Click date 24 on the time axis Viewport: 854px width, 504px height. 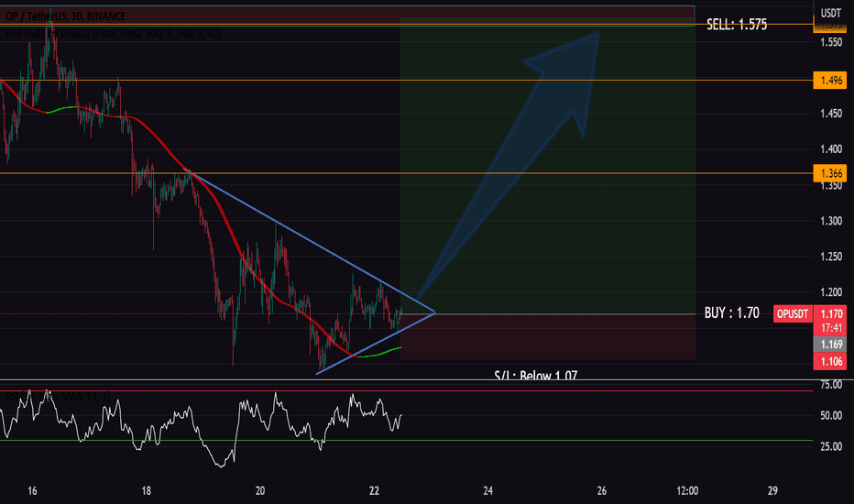487,491
